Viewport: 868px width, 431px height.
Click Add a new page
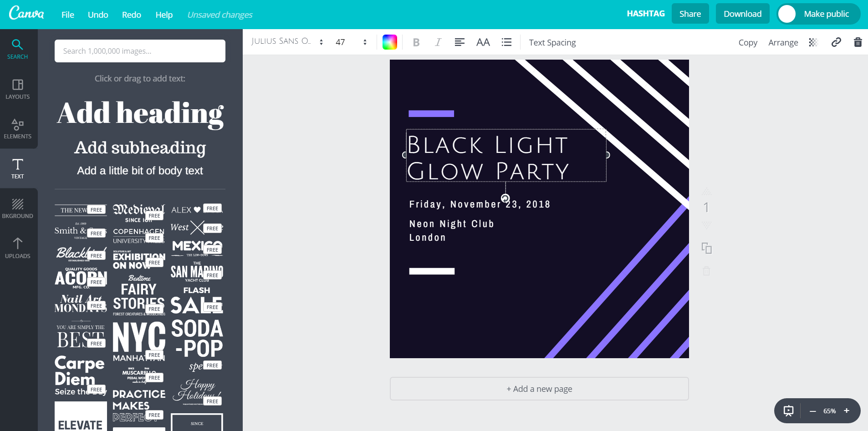click(x=539, y=389)
